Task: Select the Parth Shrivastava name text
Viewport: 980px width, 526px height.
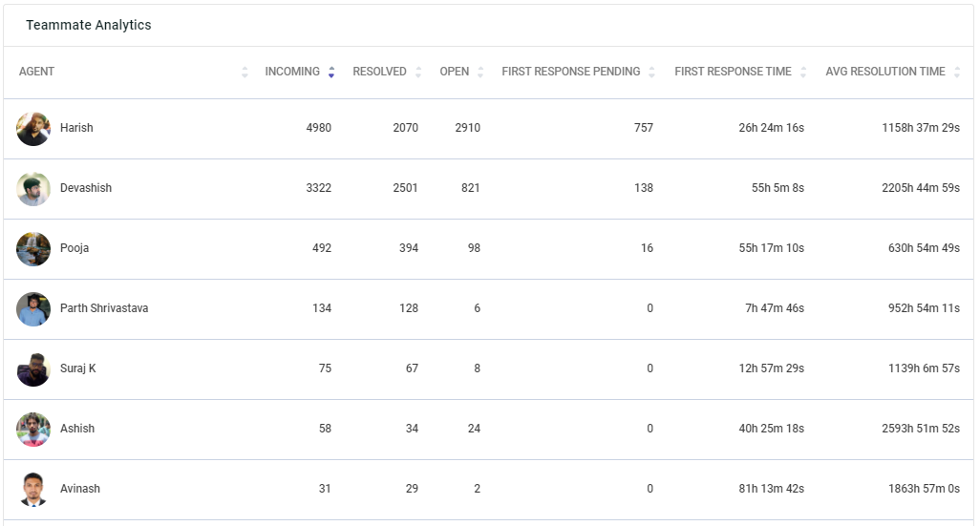Action: [104, 308]
